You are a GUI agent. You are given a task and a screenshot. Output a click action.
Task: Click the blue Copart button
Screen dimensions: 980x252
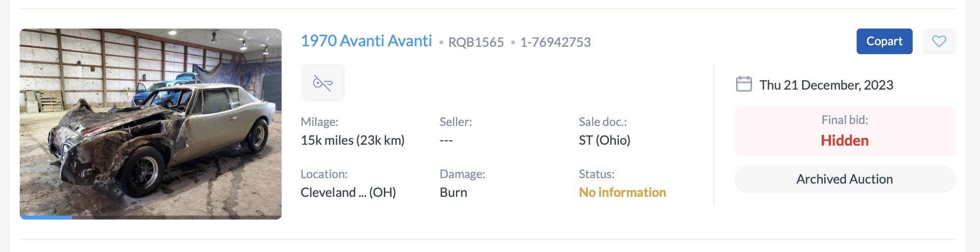884,41
